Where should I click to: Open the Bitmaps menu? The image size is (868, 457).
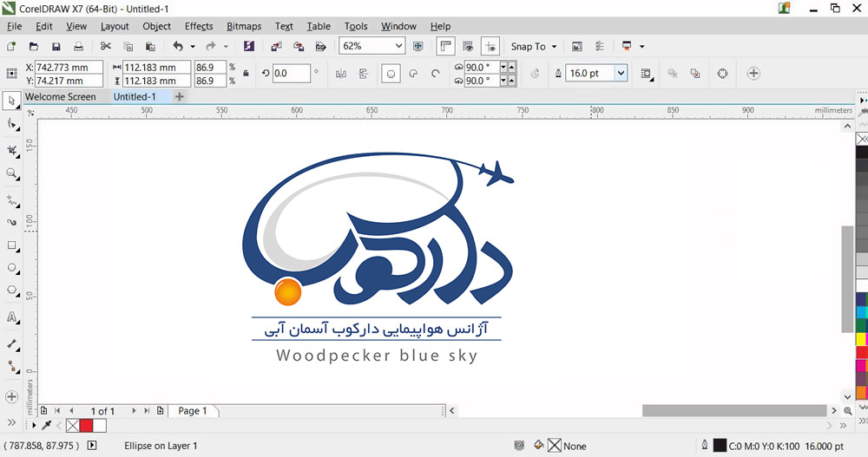(244, 26)
